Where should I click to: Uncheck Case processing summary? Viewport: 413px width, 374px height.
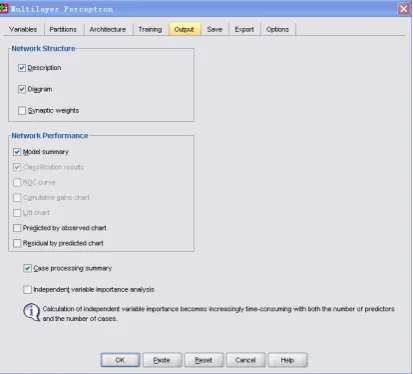27,268
